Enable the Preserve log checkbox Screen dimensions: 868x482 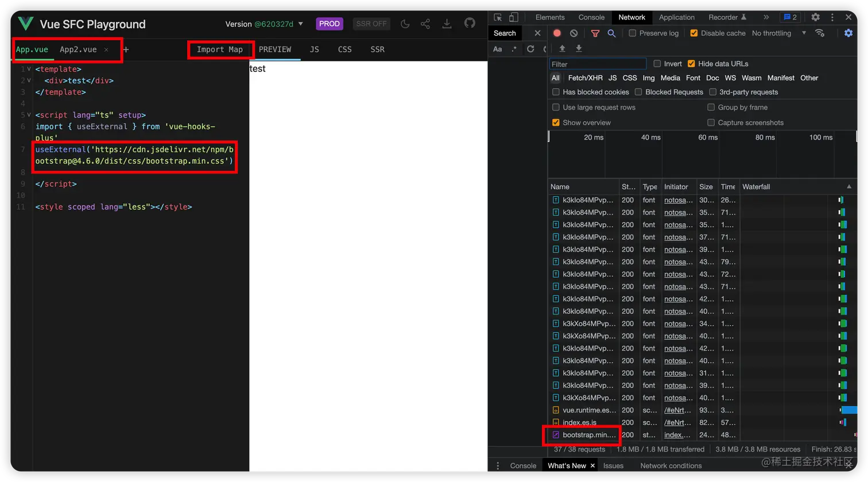[x=632, y=33]
